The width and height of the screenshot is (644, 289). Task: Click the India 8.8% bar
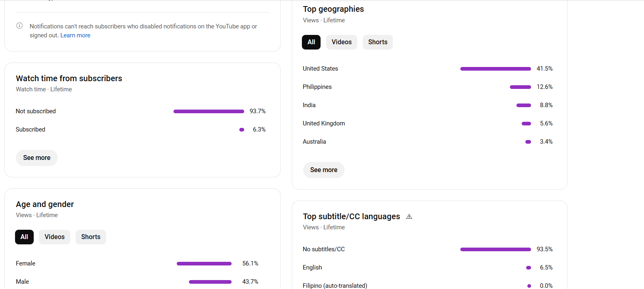click(524, 106)
